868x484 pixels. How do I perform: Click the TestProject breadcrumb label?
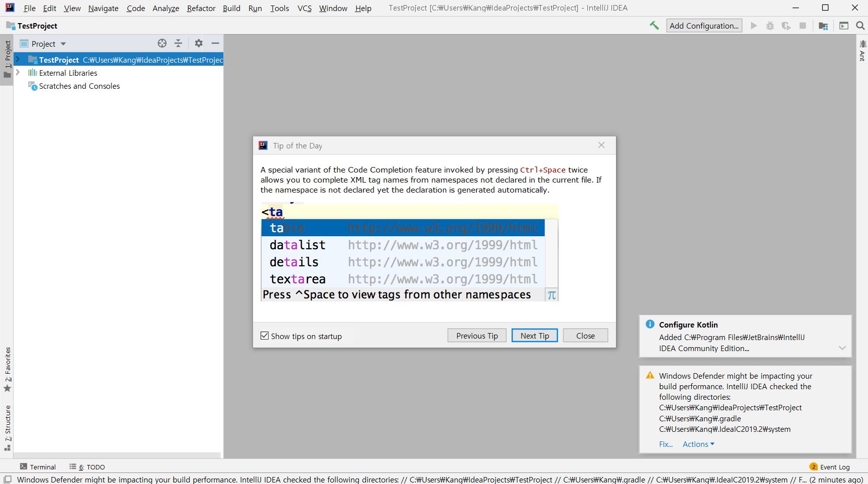(x=37, y=26)
